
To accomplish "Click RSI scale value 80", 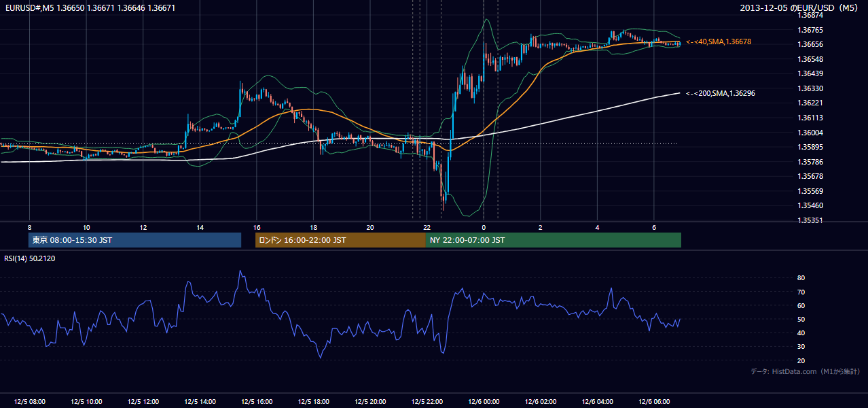I will pos(801,278).
